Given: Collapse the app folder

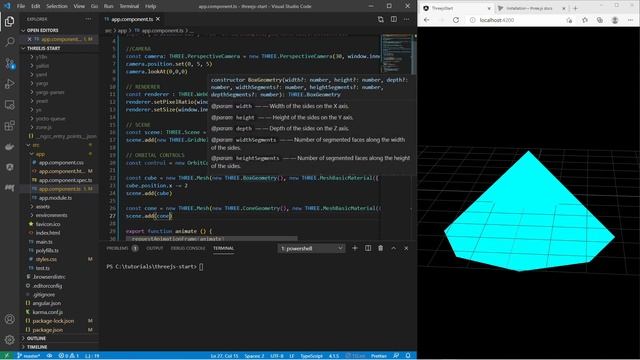Looking at the screenshot, I should click(x=40, y=154).
